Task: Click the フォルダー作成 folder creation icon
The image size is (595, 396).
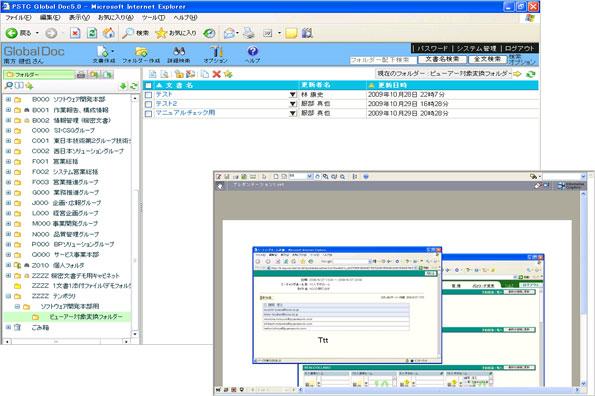Action: click(x=141, y=52)
